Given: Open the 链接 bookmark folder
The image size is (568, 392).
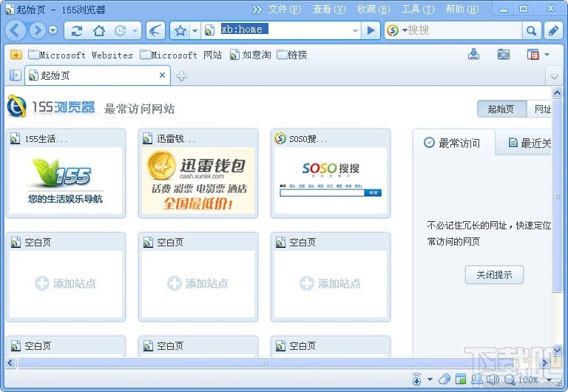Looking at the screenshot, I should [292, 55].
